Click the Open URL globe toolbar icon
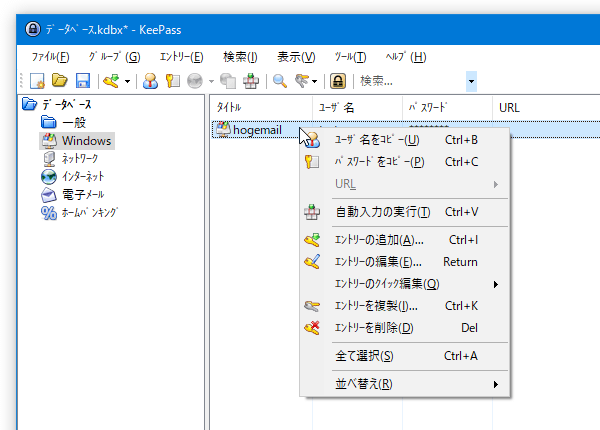Image resolution: width=600 pixels, height=430 pixels. pos(195,81)
